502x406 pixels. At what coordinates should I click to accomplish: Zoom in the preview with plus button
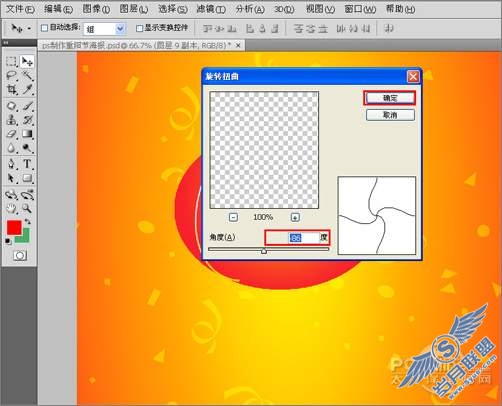295,217
